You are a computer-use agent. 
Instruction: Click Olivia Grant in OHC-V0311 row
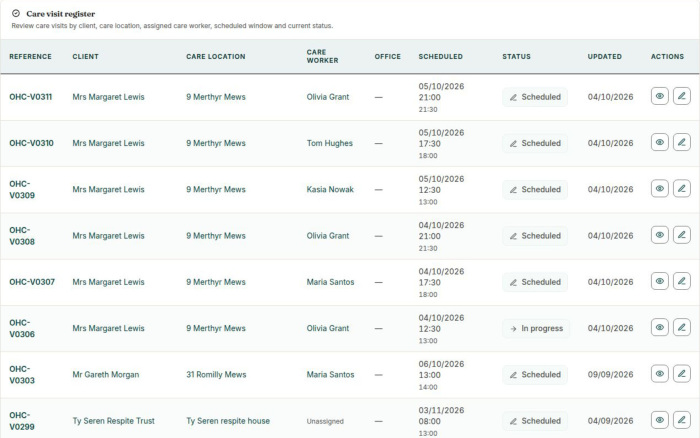click(328, 97)
